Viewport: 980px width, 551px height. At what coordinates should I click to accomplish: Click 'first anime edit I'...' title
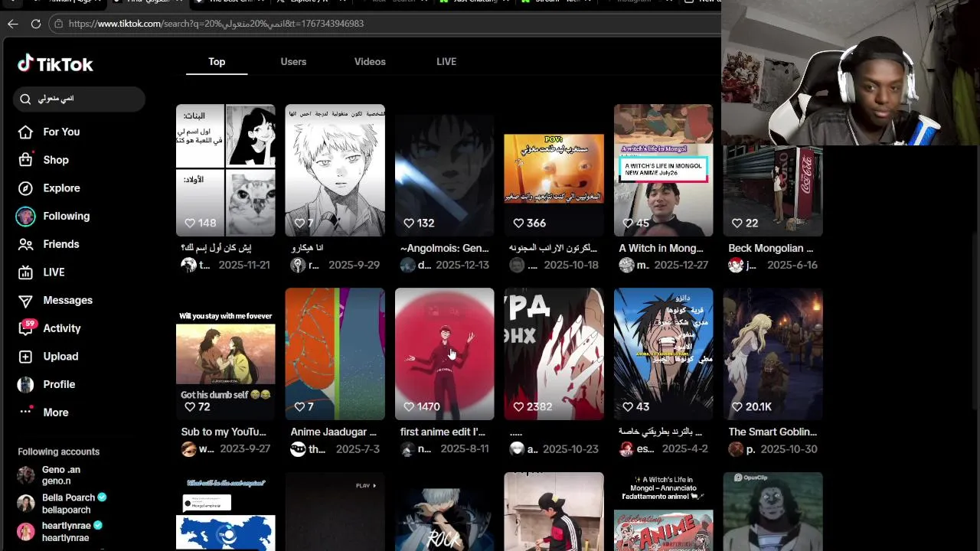[x=443, y=432]
